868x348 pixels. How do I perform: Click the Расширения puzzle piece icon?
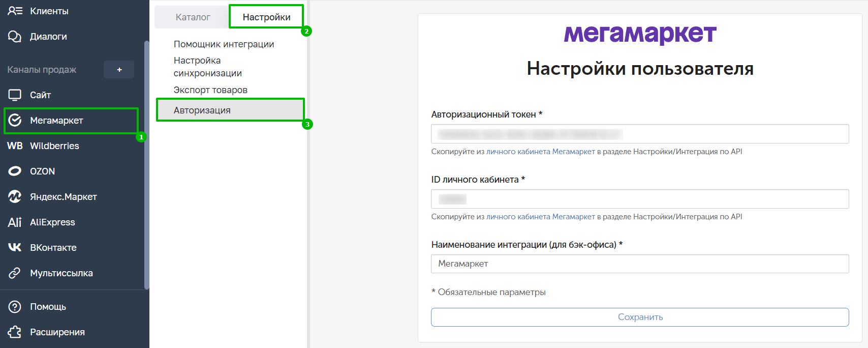click(x=15, y=332)
